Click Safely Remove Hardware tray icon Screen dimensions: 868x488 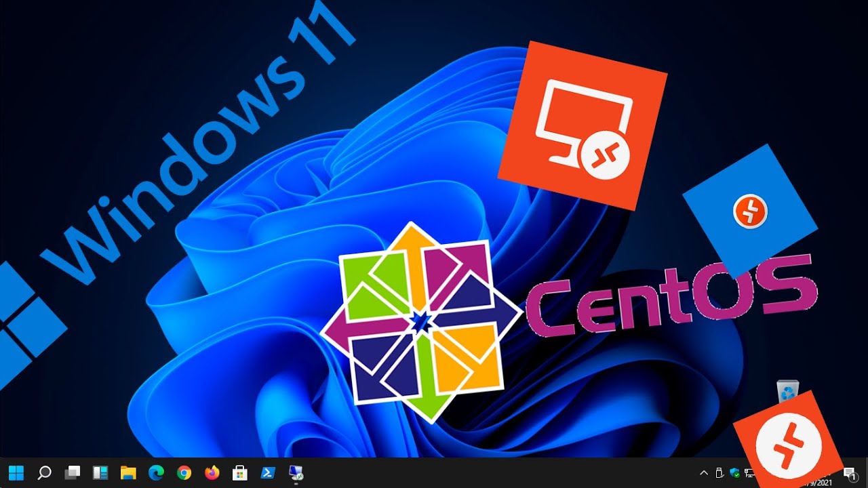719,472
